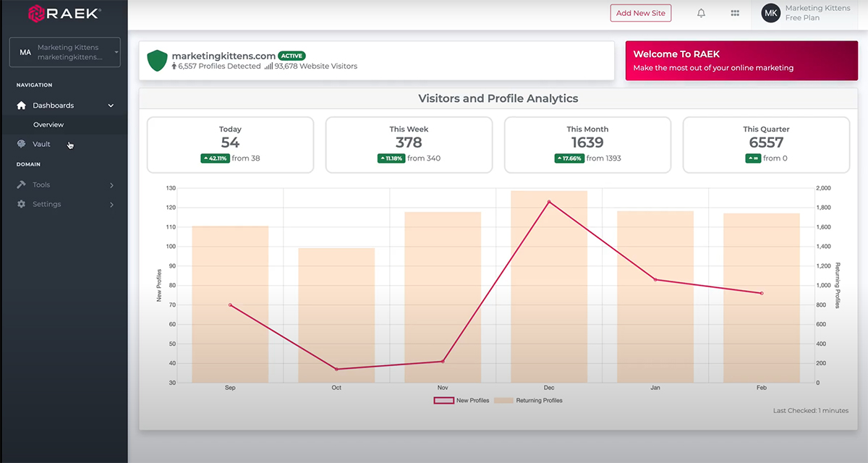Click the Dashboards home icon

[21, 105]
